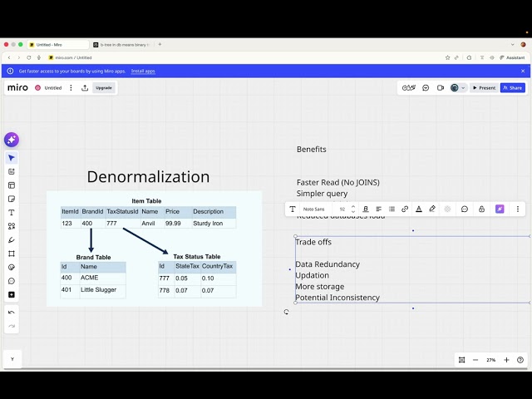This screenshot has height=399, width=532.
Task: Click the miro.com address bar
Action: point(73,57)
